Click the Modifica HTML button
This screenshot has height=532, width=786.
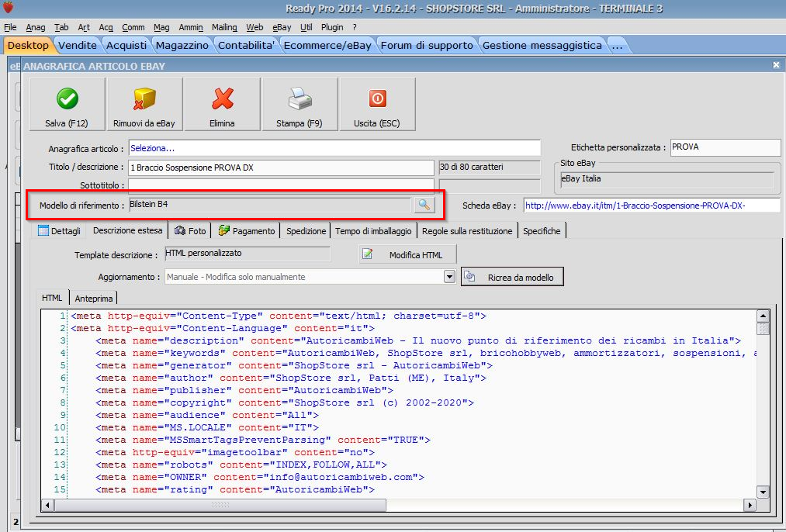coord(407,255)
